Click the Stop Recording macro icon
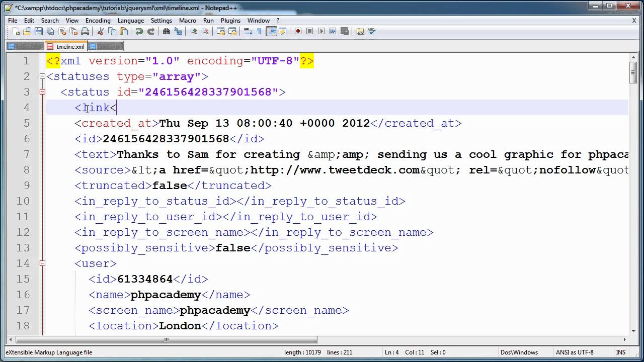Viewport: 644px width, 362px height. point(310,31)
